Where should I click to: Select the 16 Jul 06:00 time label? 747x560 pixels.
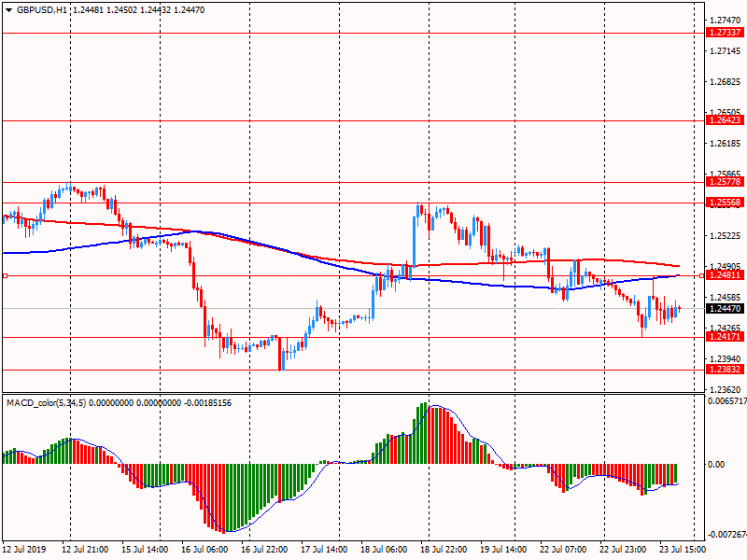204,549
